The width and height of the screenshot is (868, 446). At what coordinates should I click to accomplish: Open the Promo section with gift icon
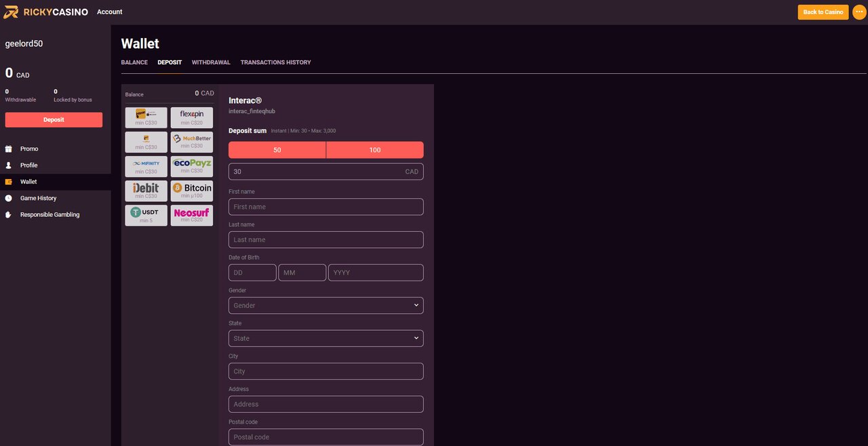click(28, 148)
